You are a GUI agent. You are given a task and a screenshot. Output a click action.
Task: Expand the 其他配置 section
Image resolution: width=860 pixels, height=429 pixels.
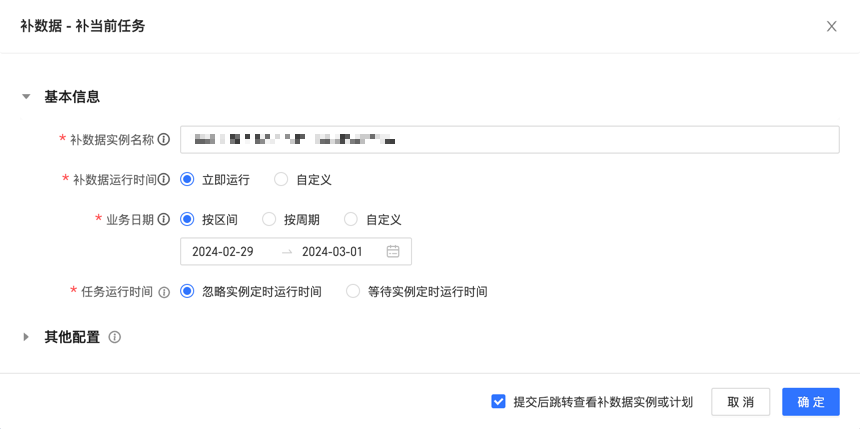click(26, 337)
